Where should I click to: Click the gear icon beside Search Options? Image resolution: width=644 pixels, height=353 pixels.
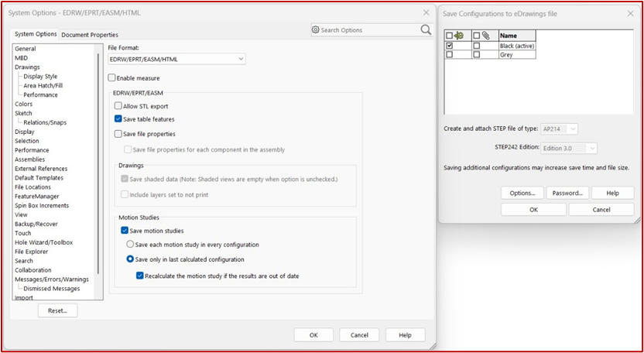[316, 30]
